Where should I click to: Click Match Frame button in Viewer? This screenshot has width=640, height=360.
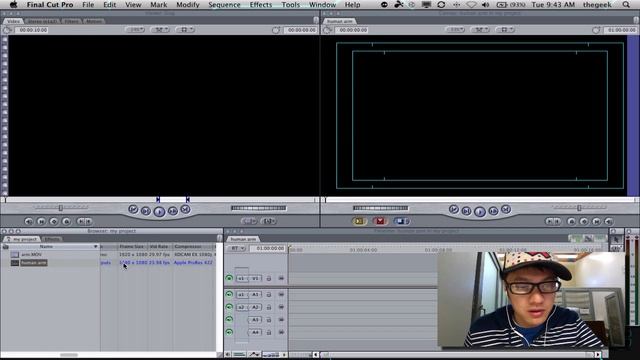tap(29, 221)
